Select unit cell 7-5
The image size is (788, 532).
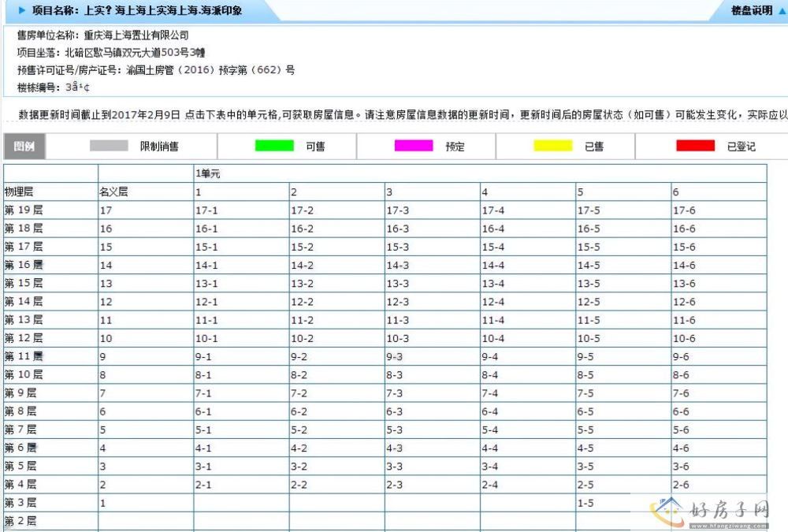[x=588, y=393]
